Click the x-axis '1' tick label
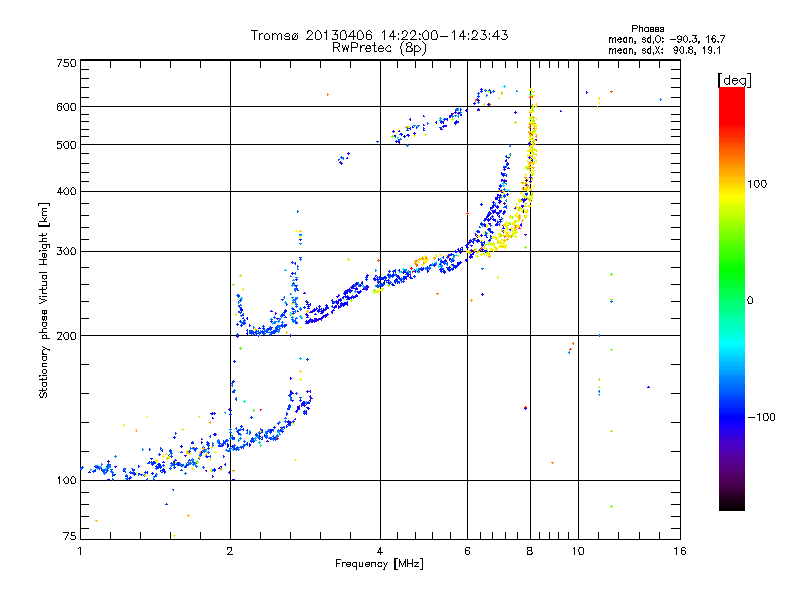The image size is (800, 600). (x=80, y=551)
